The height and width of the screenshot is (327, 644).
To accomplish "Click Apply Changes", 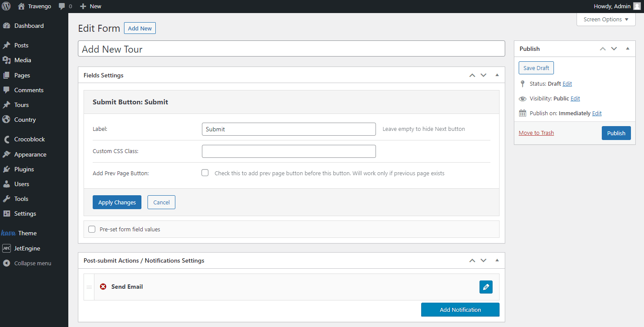I will tap(117, 202).
